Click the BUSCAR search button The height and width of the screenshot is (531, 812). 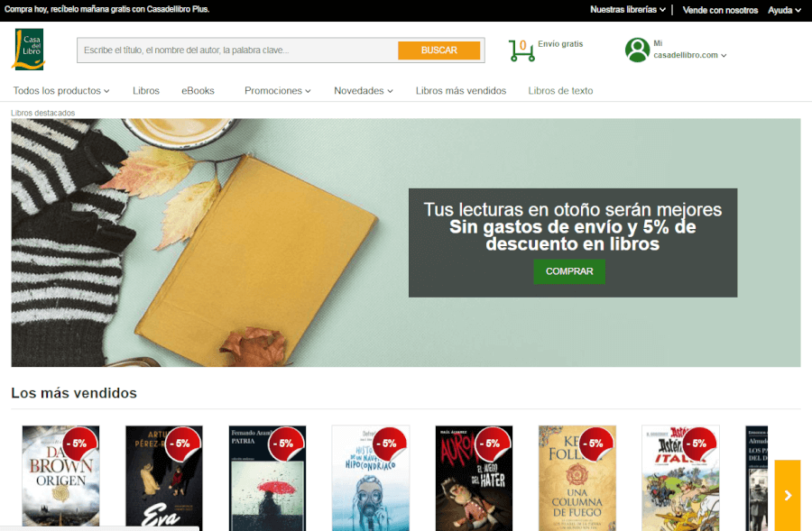tap(439, 50)
